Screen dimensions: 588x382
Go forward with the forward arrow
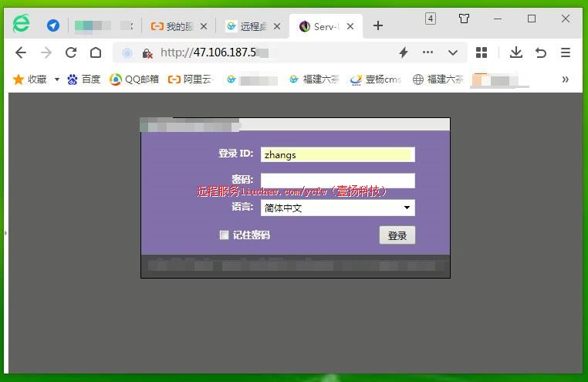(x=46, y=52)
